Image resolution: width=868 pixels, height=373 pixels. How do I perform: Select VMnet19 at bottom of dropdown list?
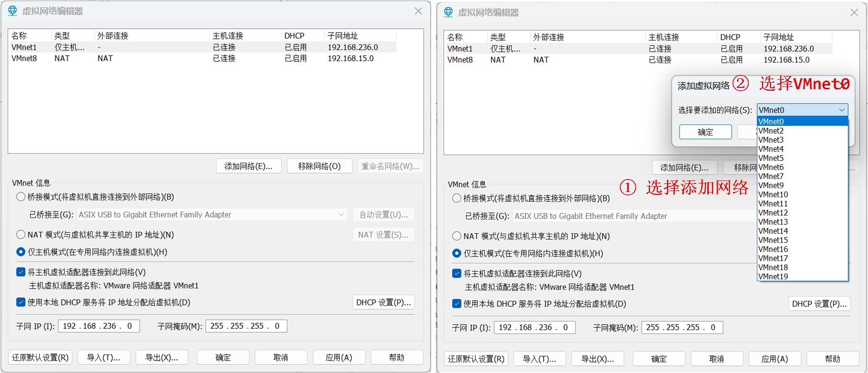click(773, 277)
